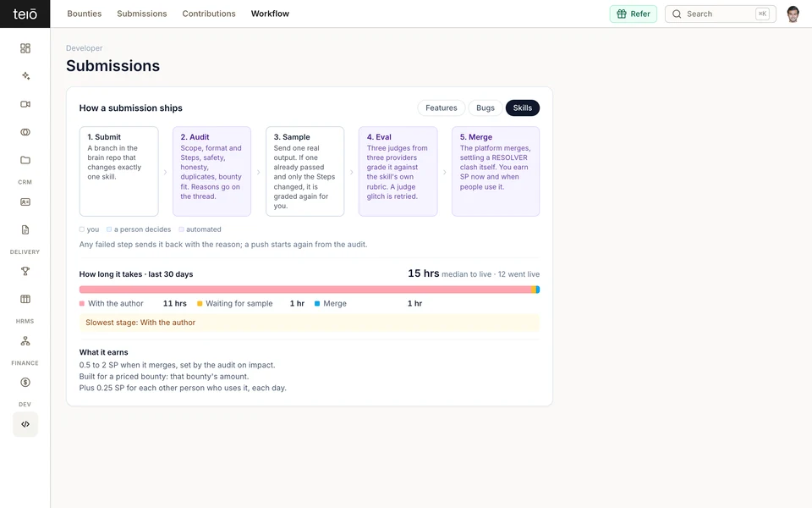812x508 pixels.
Task: Click the '11 hrs' author duration
Action: 174,303
